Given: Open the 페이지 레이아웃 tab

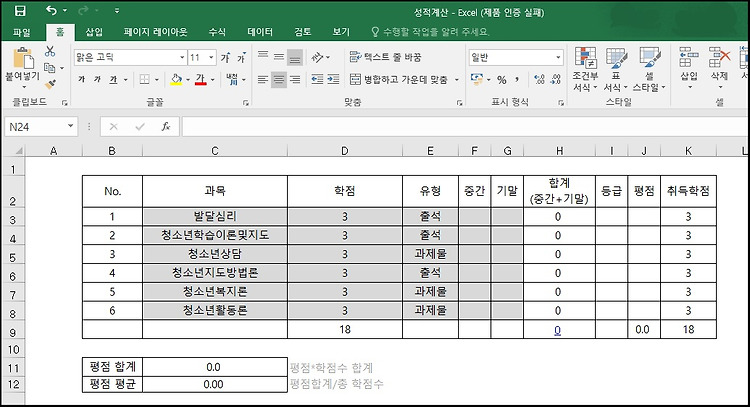Looking at the screenshot, I should (x=155, y=32).
